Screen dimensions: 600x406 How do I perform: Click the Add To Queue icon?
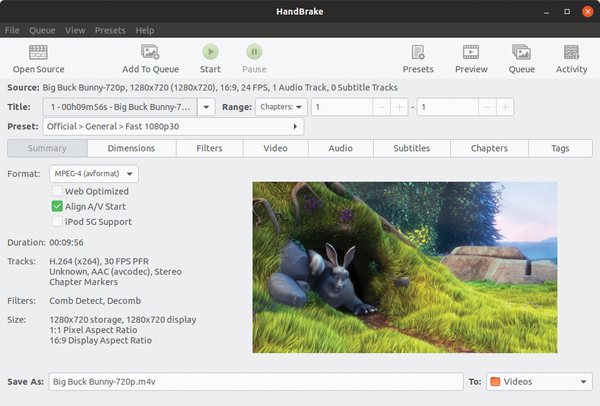tap(150, 52)
